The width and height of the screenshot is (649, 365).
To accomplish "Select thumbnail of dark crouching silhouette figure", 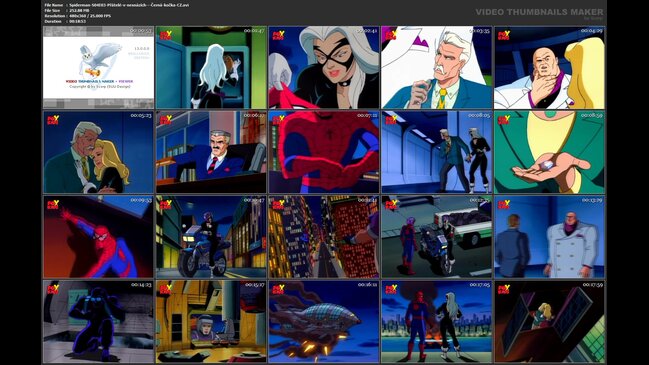I will (99, 322).
